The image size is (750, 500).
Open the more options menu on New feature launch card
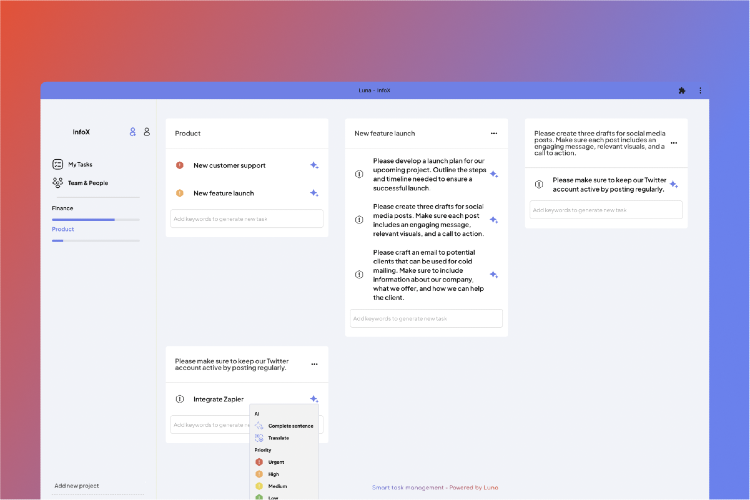tap(494, 133)
